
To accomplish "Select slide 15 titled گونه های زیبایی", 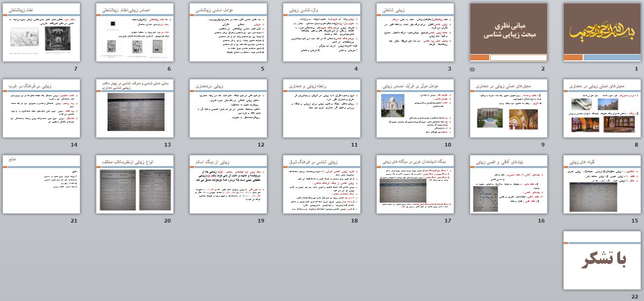I will coord(602,184).
